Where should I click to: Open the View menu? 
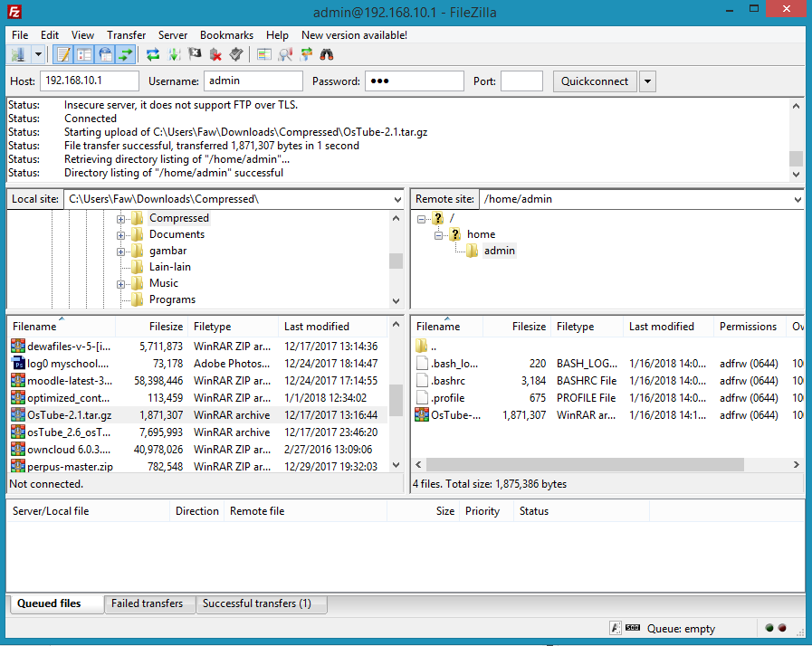click(x=83, y=35)
